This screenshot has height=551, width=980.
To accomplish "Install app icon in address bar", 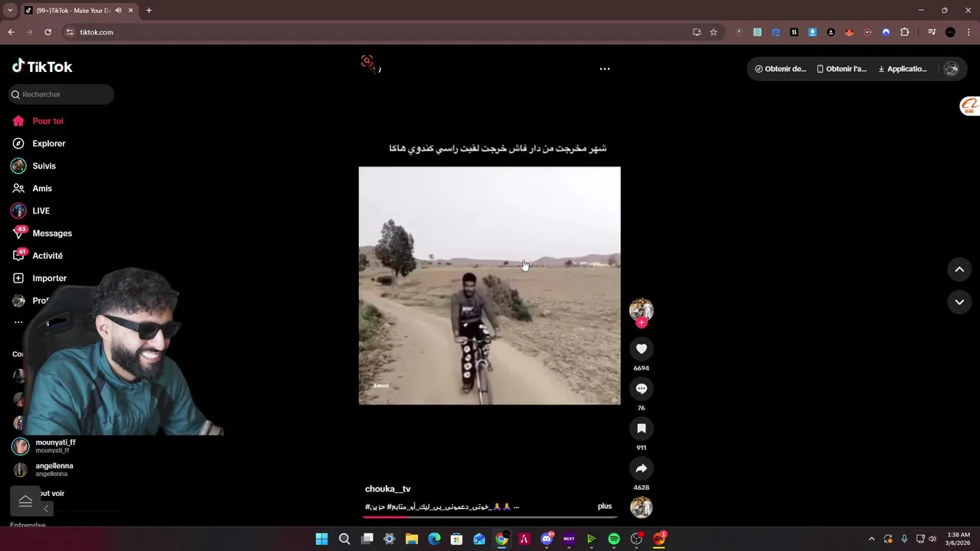I will click(x=697, y=32).
